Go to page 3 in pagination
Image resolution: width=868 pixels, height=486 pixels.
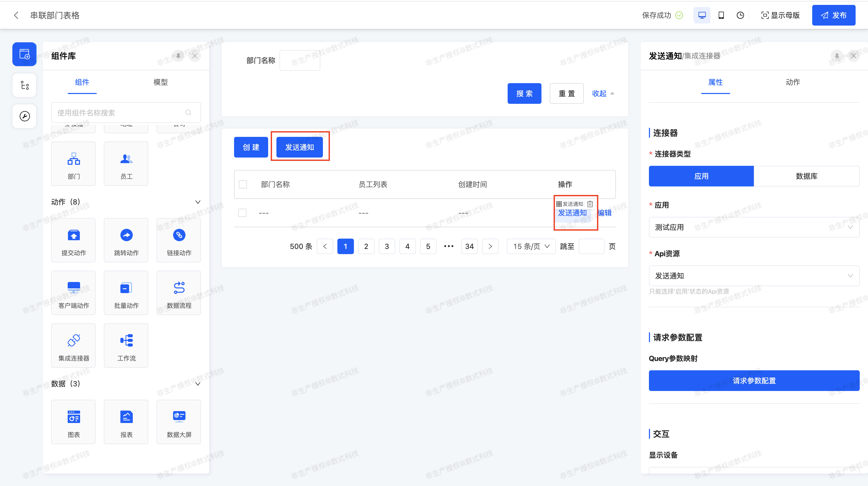(x=387, y=246)
